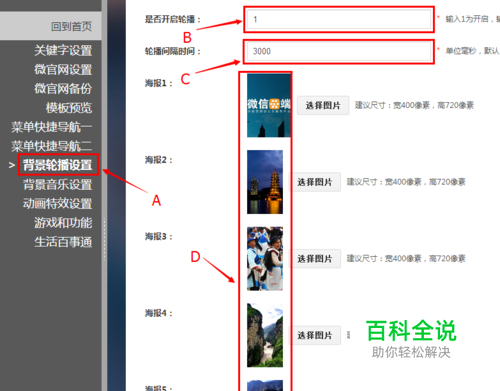
Task: Open 菜单快捷导航二
Action: tap(51, 146)
